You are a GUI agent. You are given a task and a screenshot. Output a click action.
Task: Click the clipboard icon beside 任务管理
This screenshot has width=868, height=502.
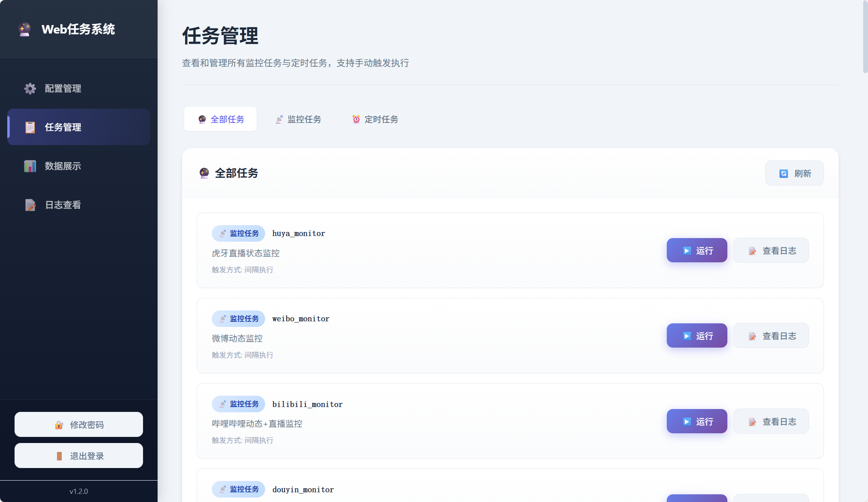30,127
